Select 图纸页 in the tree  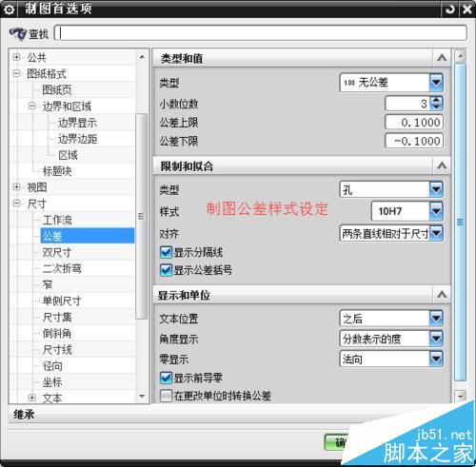pos(57,90)
